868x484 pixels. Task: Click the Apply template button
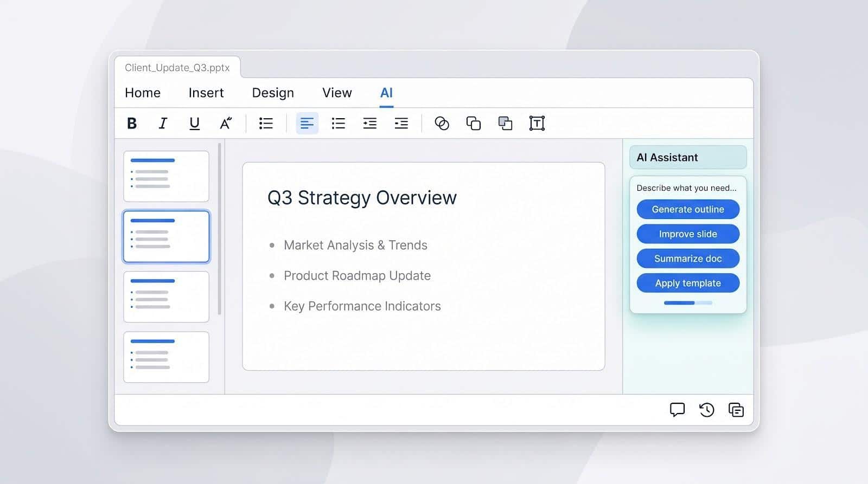[x=688, y=283]
